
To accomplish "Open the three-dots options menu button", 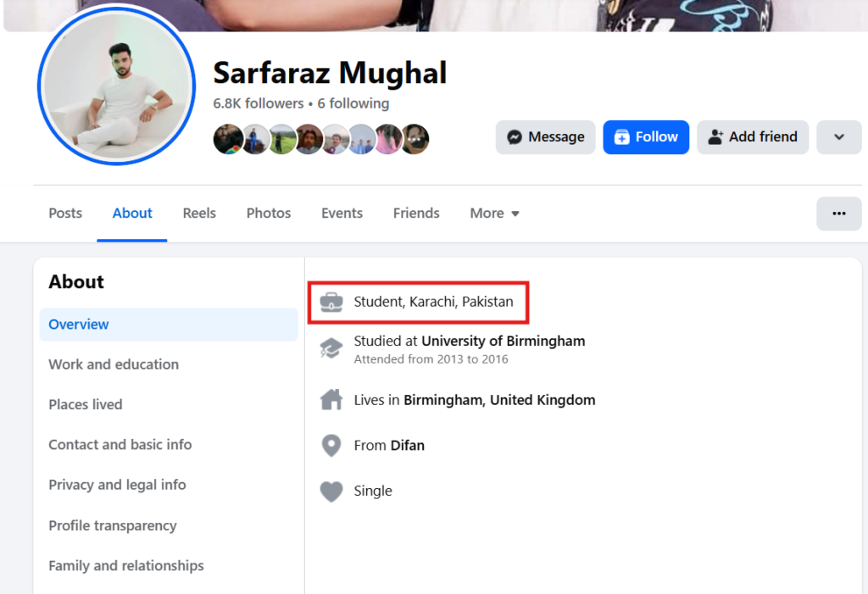I will tap(838, 214).
